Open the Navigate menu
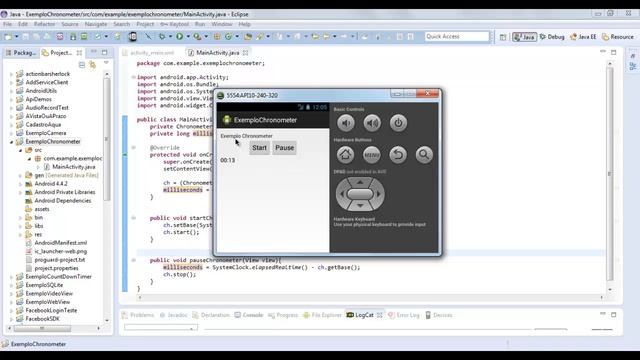Screen dimensions: 640x360 pyautogui.click(x=96, y=24)
